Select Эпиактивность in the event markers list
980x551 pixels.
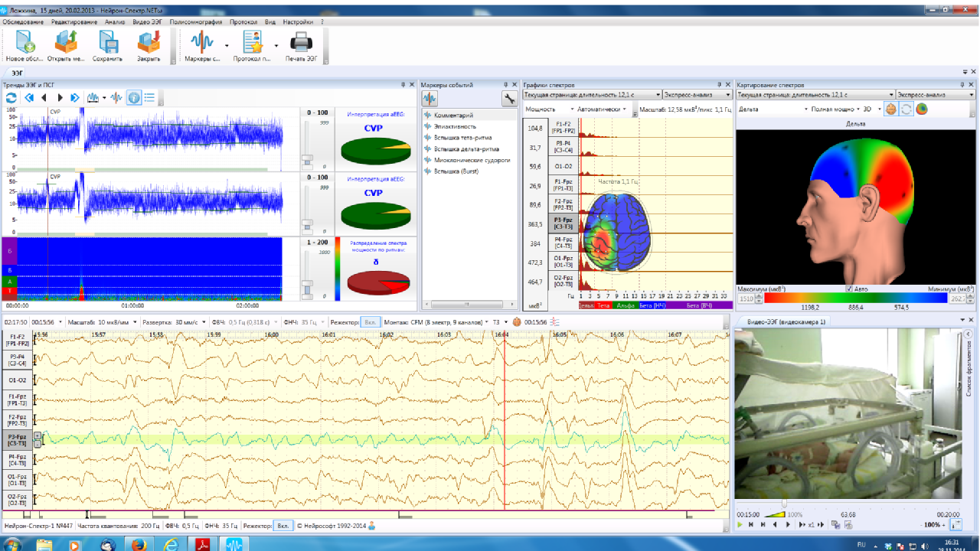[456, 126]
